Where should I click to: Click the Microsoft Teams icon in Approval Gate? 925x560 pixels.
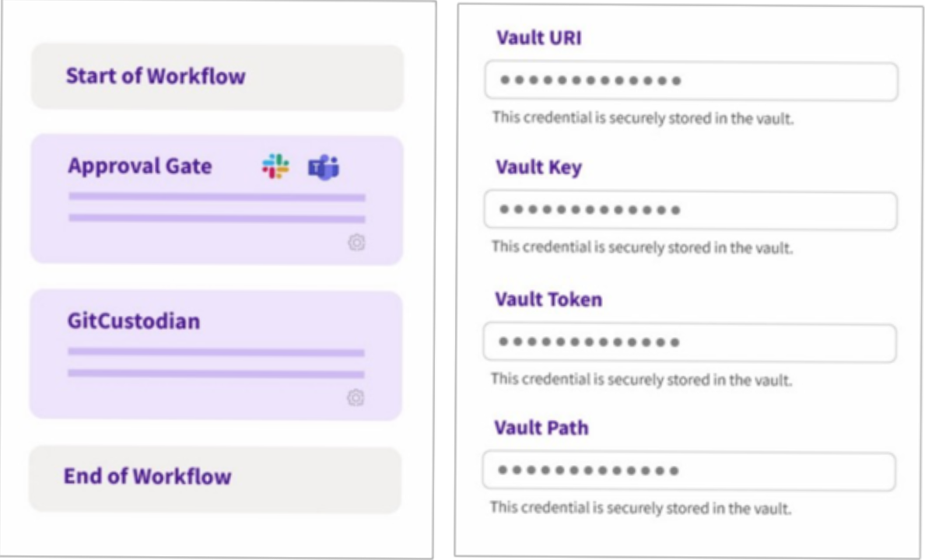pos(324,166)
